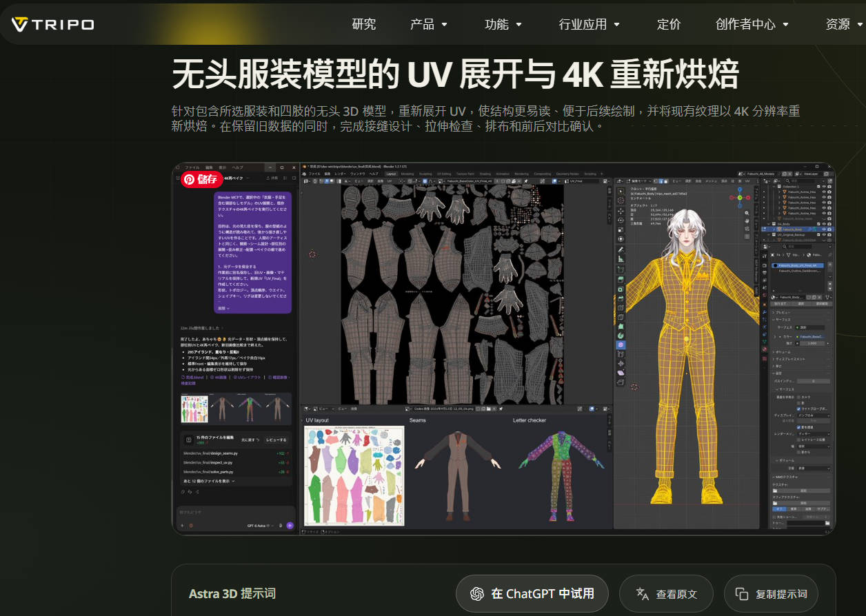This screenshot has width=866, height=616.
Task: Click the TRIPO logo
Action: [x=53, y=24]
